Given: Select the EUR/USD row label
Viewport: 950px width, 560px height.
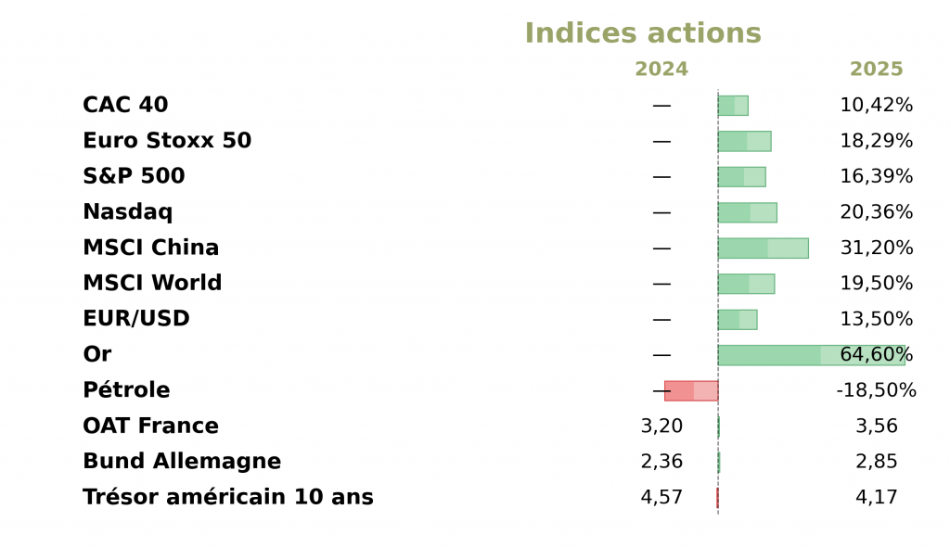Looking at the screenshot, I should 136,319.
